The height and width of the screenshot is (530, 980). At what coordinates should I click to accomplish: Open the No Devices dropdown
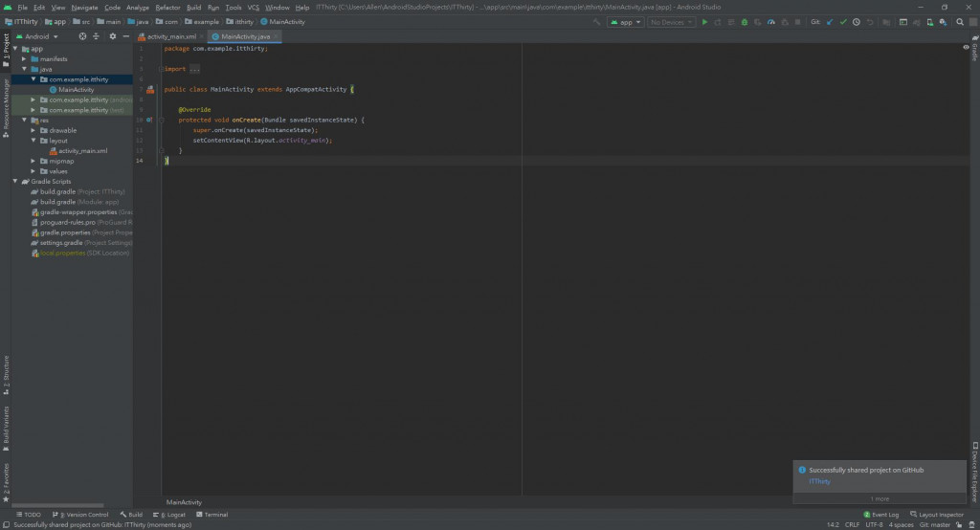(671, 22)
